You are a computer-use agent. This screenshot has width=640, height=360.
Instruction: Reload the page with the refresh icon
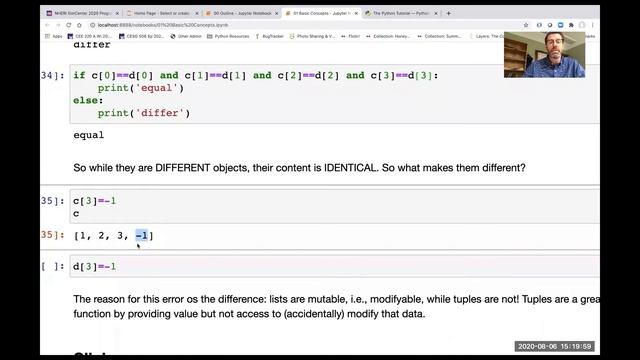tap(69, 25)
